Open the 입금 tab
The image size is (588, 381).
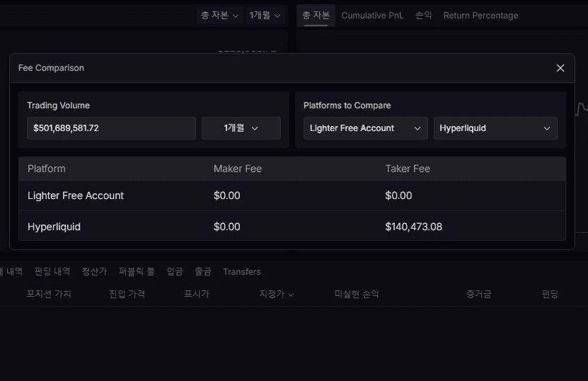(175, 272)
